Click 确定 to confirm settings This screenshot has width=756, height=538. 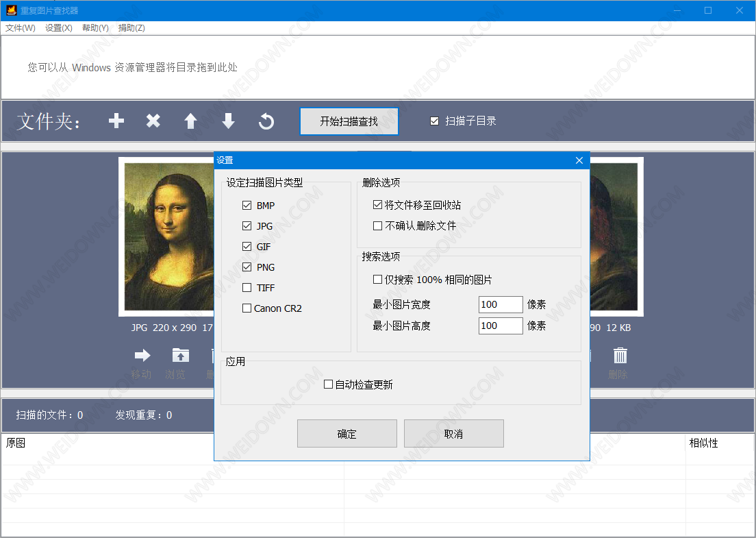pos(347,434)
